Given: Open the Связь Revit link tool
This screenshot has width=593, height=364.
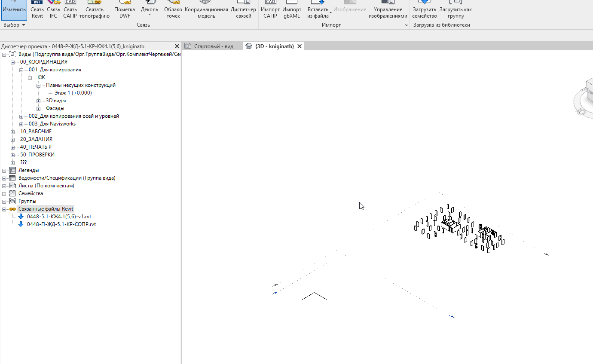Looking at the screenshot, I should tap(37, 9).
